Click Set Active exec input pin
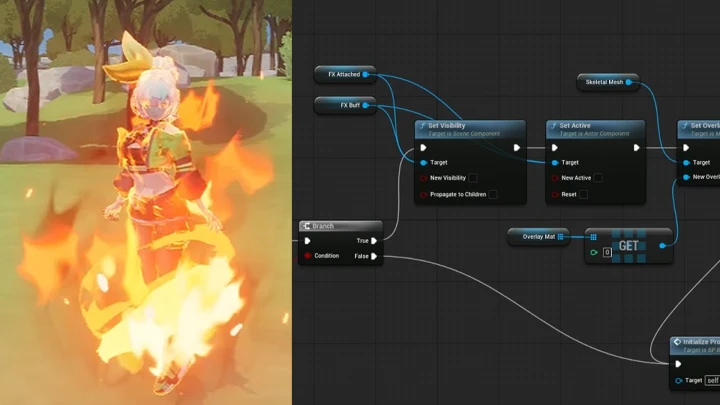The image size is (720, 405). (555, 148)
